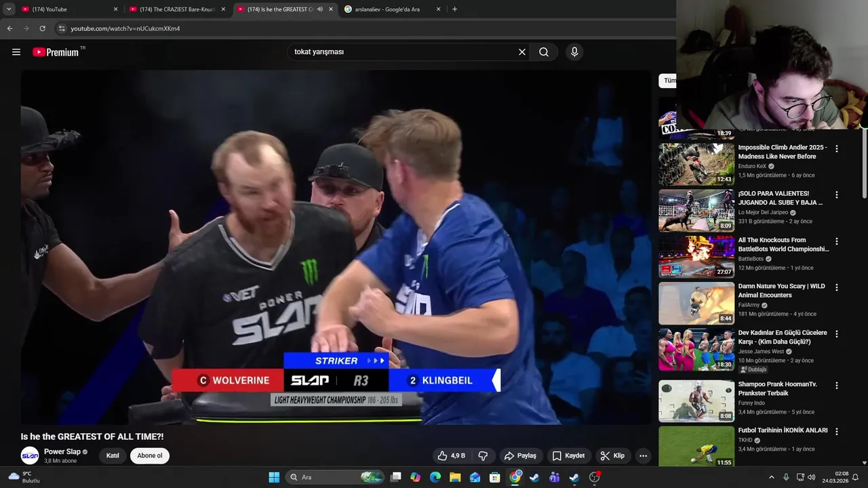Open Microsoft Edge from taskbar

point(435,477)
